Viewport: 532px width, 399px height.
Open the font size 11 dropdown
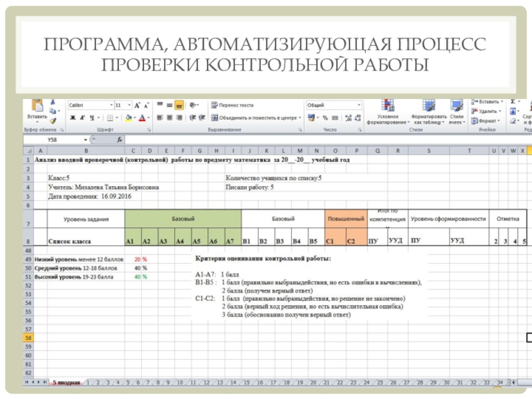[129, 105]
